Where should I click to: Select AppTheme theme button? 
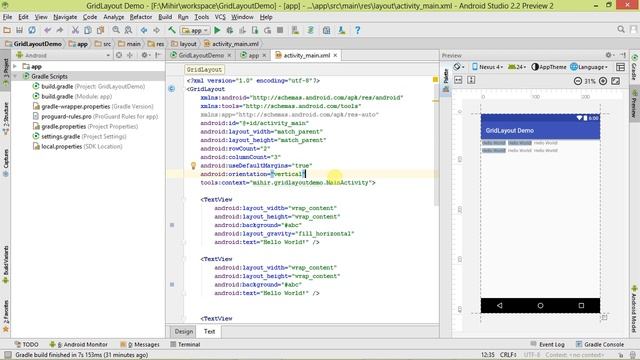tap(549, 67)
